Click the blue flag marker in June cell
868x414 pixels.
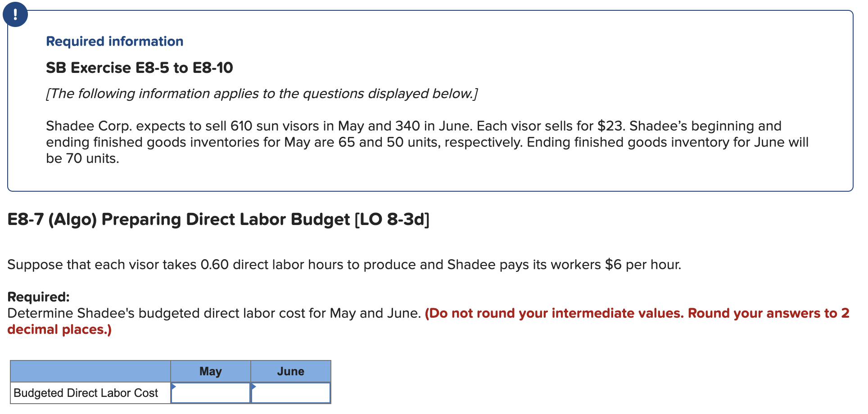coord(254,386)
